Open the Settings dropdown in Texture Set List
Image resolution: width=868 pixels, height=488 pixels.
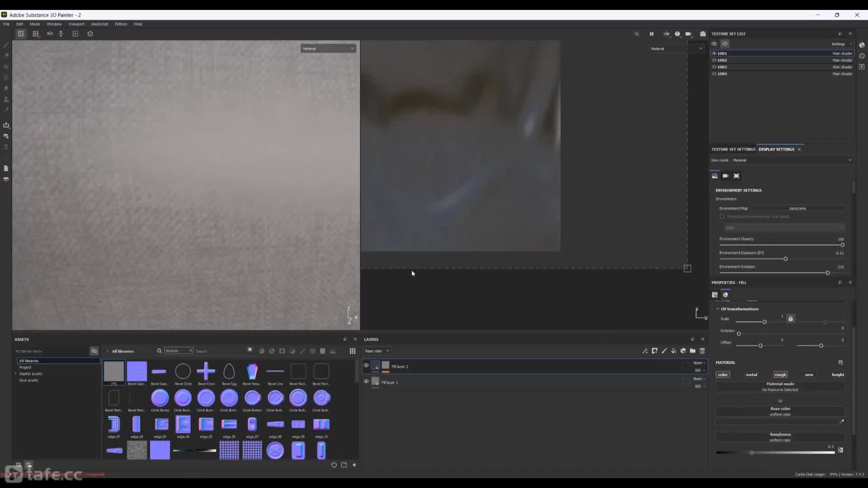(x=841, y=44)
